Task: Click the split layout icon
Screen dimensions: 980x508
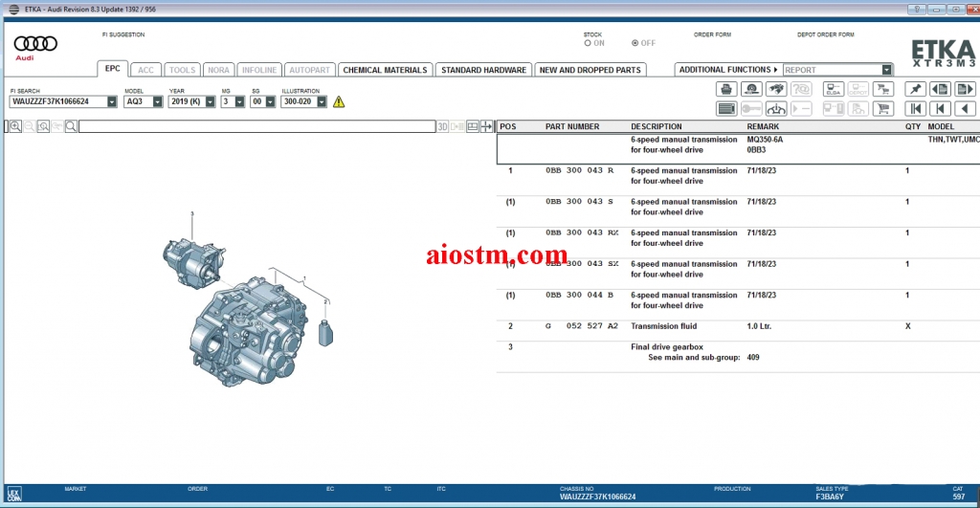Action: 473,126
